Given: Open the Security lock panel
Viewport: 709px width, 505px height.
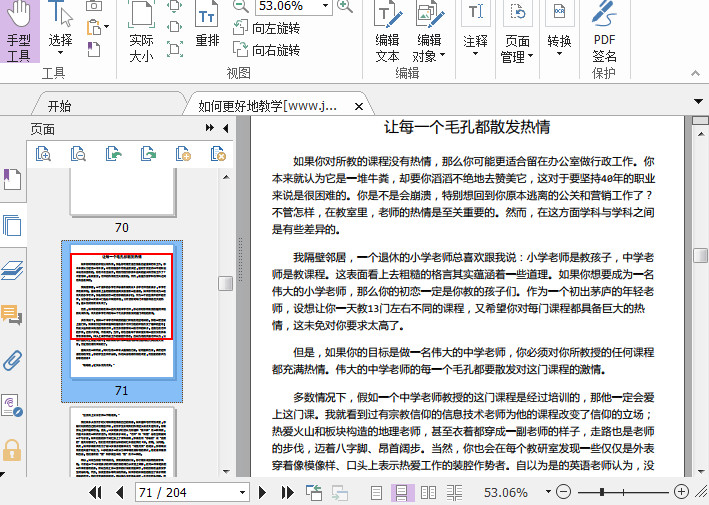Looking at the screenshot, I should coord(12,450).
